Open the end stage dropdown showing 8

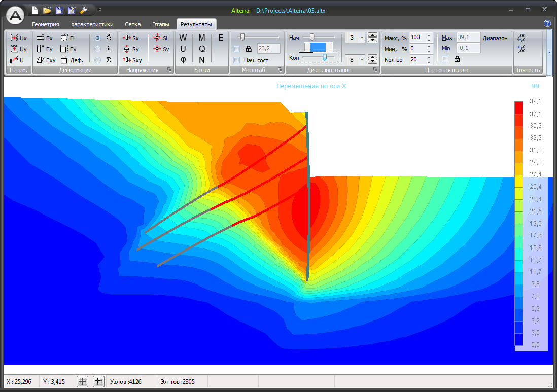point(355,60)
